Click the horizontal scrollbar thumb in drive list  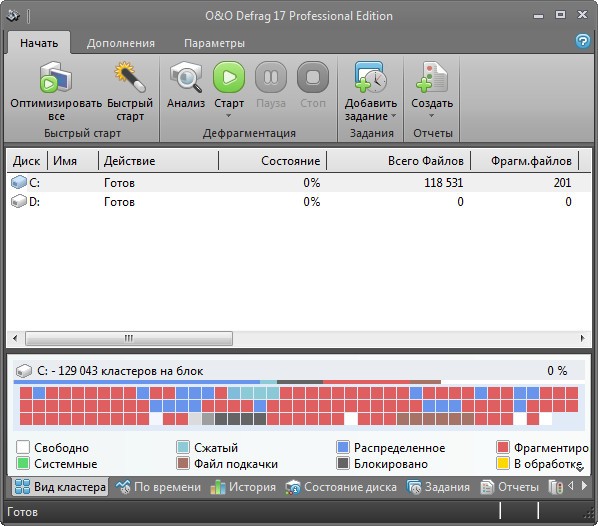(x=129, y=338)
